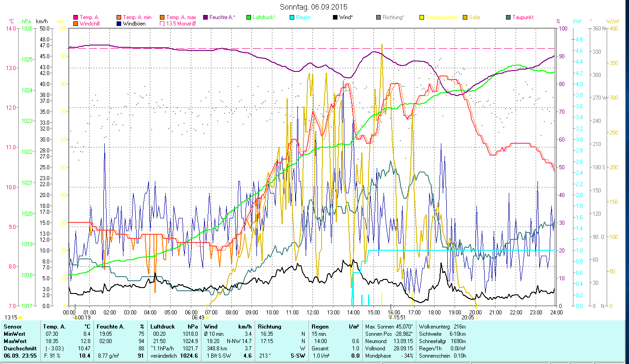Image resolution: width=629 pixels, height=364 pixels.
Task: Click the Durchschnitt row label
Action: click(19, 349)
